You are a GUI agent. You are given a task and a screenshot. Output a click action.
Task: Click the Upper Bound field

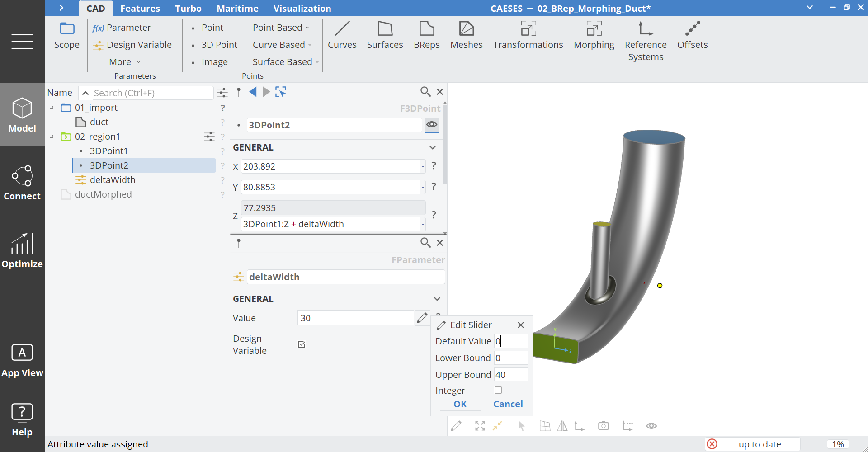click(x=511, y=375)
